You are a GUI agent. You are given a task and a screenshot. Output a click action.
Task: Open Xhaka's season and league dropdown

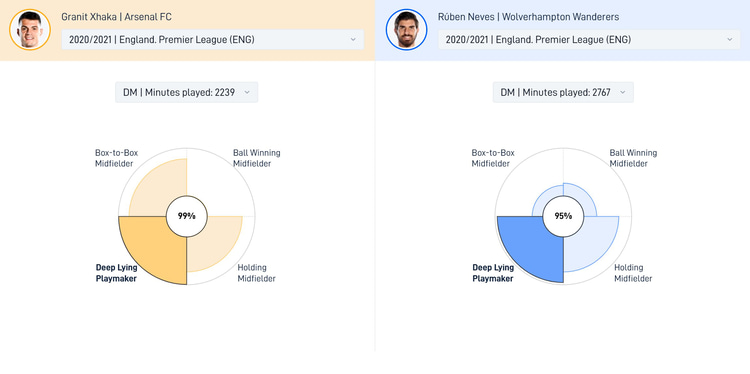coord(213,40)
